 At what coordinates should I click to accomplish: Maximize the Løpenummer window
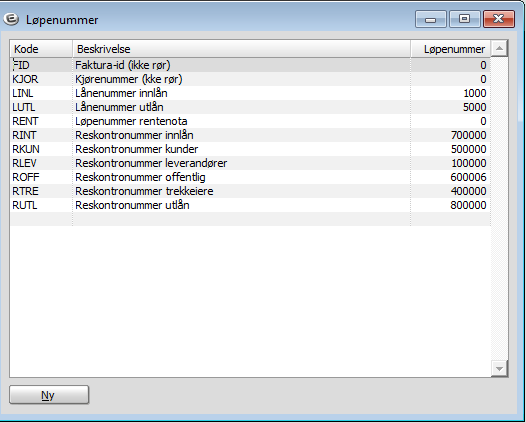(x=464, y=19)
